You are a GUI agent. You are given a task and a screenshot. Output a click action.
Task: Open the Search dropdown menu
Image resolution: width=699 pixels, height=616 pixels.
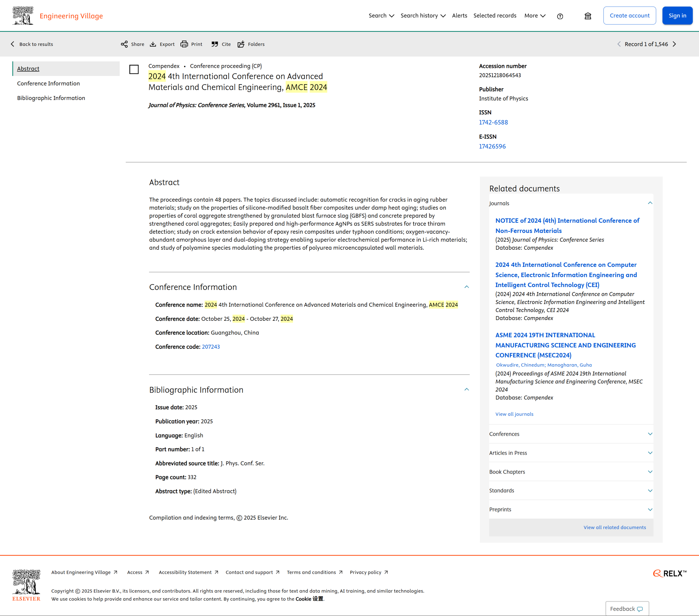[x=381, y=16]
